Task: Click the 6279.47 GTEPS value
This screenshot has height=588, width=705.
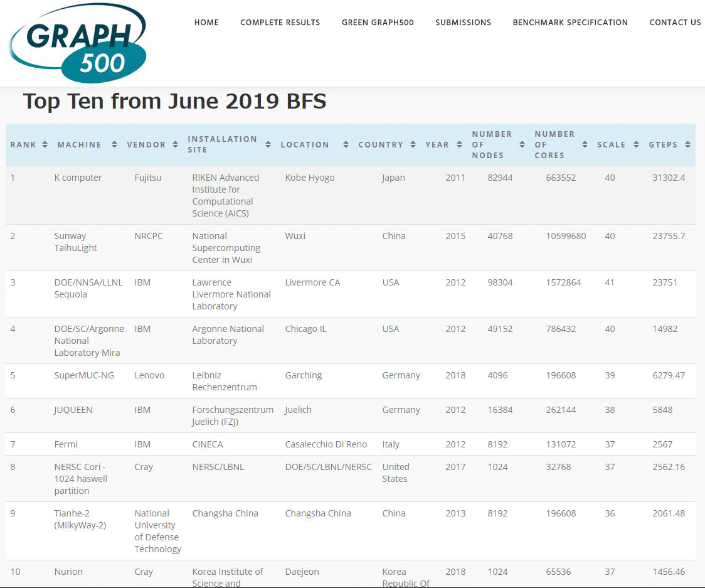Action: coord(669,375)
